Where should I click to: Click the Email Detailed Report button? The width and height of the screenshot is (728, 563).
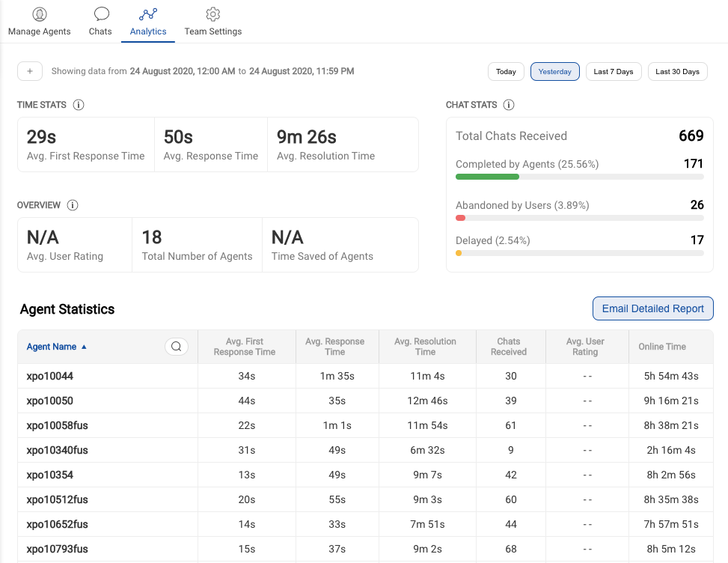(652, 308)
